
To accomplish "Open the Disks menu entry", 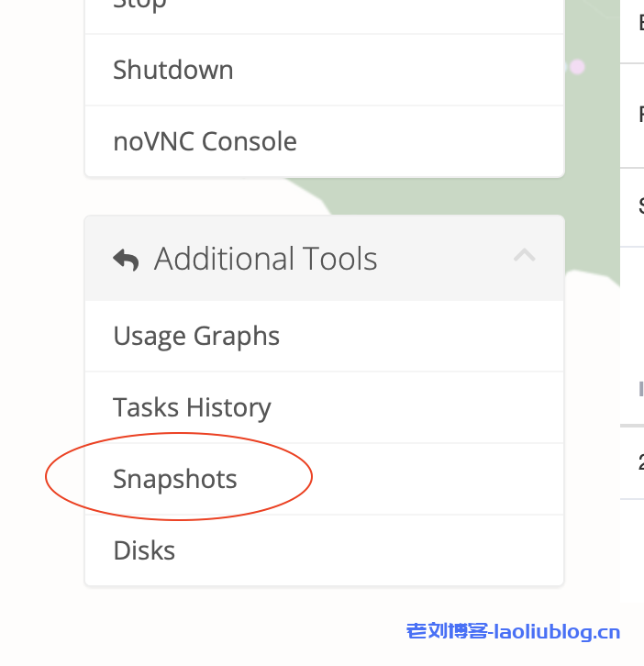I will point(144,550).
